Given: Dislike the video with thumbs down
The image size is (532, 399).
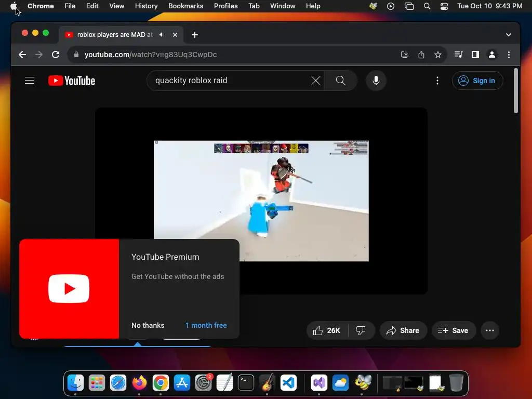Looking at the screenshot, I should click(x=361, y=330).
